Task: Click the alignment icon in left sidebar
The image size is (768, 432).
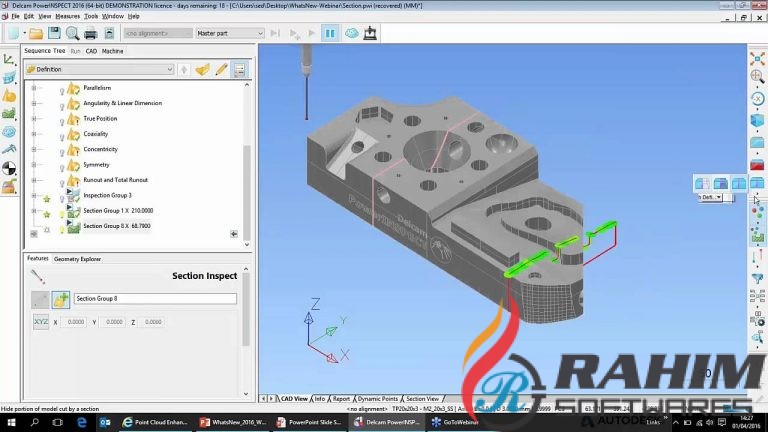Action: point(9,60)
